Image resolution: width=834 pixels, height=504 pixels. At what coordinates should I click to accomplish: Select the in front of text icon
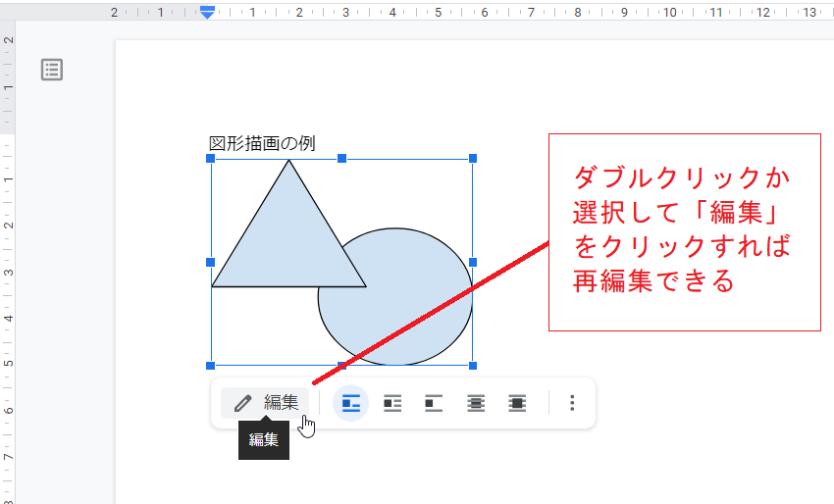pyautogui.click(x=517, y=403)
